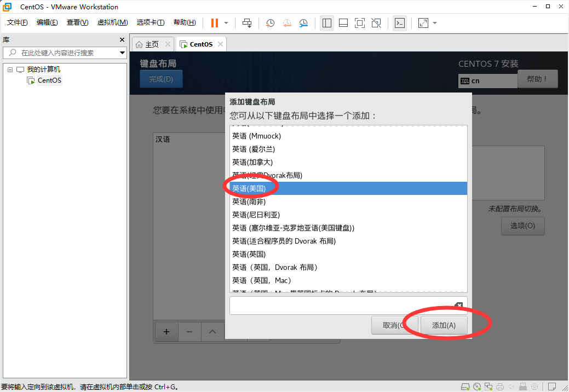Click the Unity mode toolbar icon
The height and width of the screenshot is (392, 569).
pos(376,23)
